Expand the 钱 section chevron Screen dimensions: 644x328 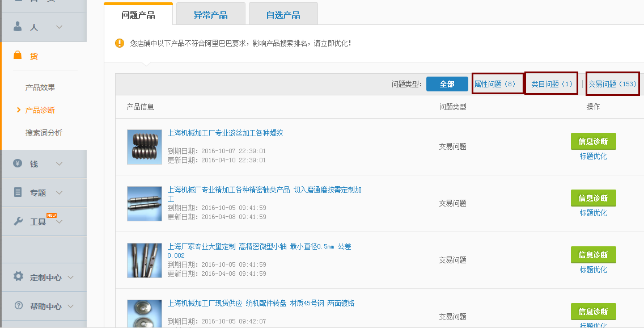pyautogui.click(x=59, y=164)
